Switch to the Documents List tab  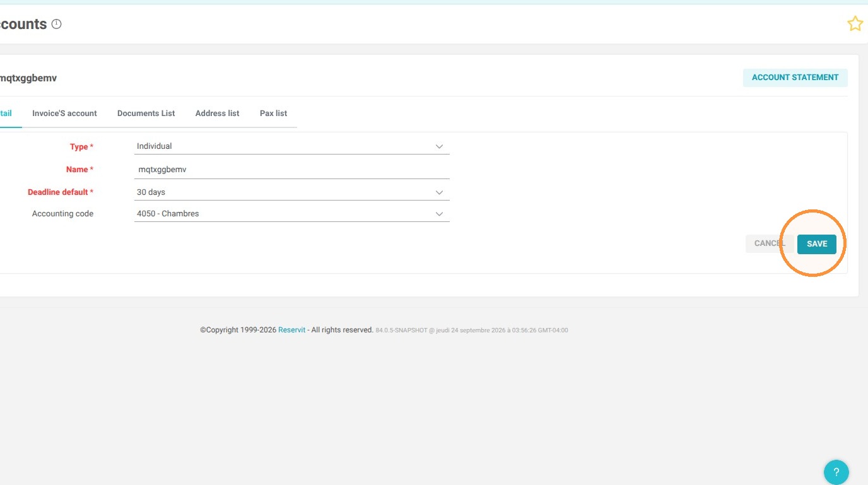click(x=146, y=114)
